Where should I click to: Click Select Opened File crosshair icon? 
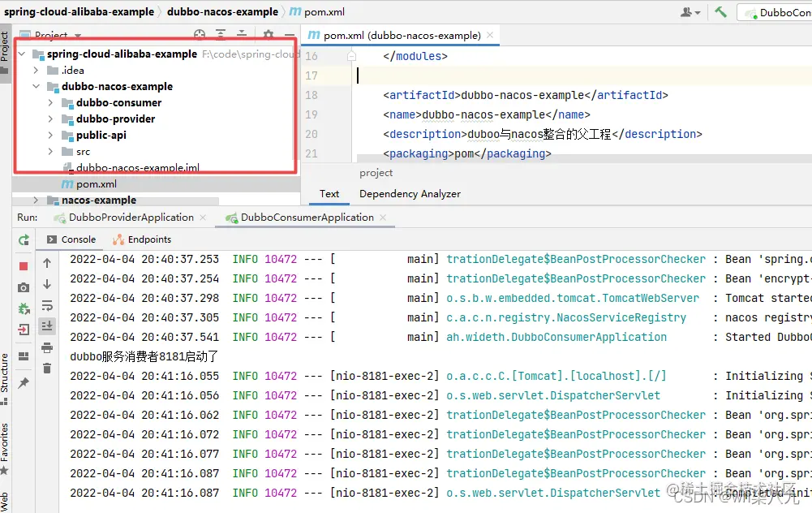coord(200,35)
